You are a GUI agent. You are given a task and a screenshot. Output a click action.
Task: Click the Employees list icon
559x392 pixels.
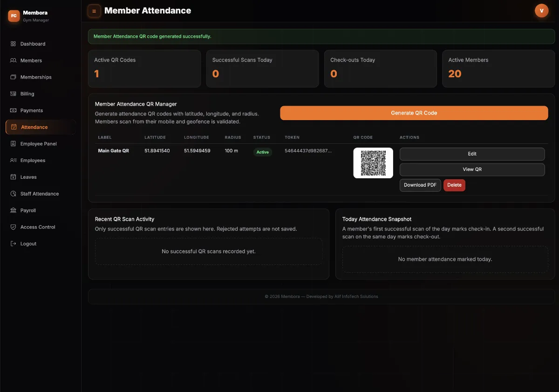tap(13, 160)
